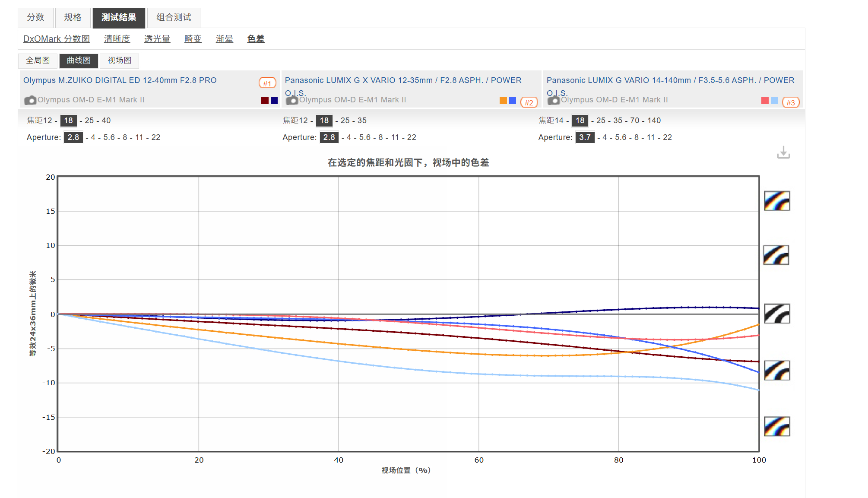Switch to the 组合测试 tab

[174, 17]
